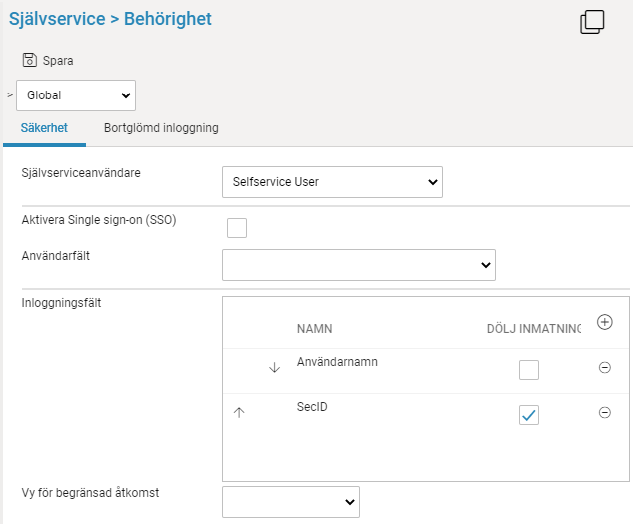Viewport: 633px width, 524px height.
Task: Open the Vy för begränsad åtkomst dropdown
Action: click(290, 501)
